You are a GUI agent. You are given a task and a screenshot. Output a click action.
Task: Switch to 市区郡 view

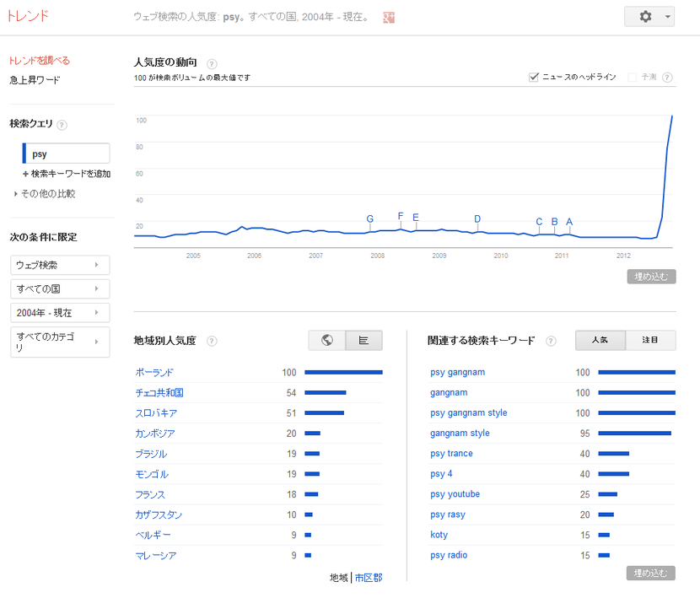coord(369,578)
